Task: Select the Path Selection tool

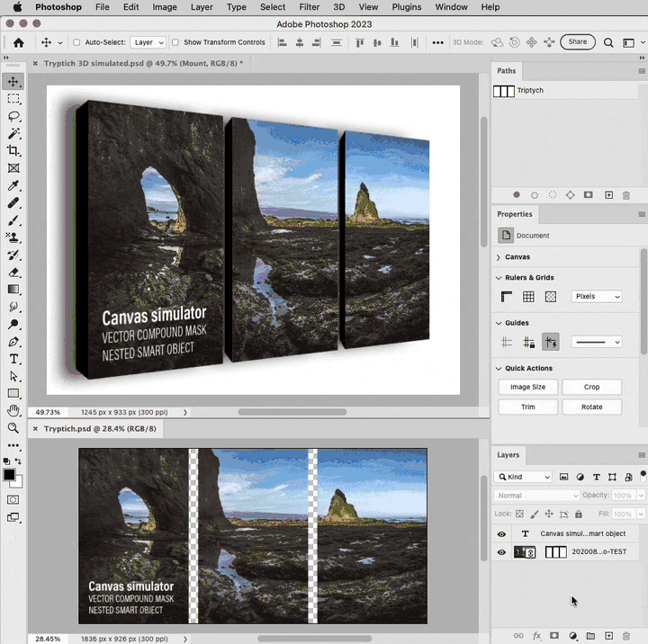Action: click(x=13, y=376)
